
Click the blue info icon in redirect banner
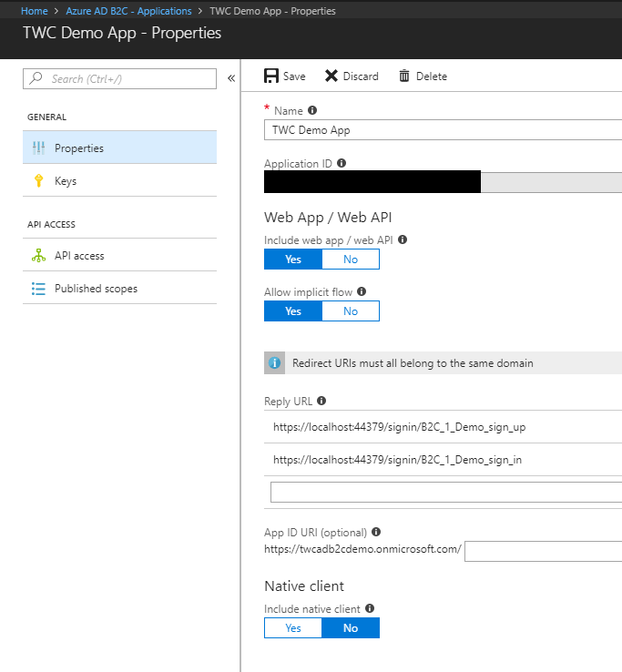point(274,363)
